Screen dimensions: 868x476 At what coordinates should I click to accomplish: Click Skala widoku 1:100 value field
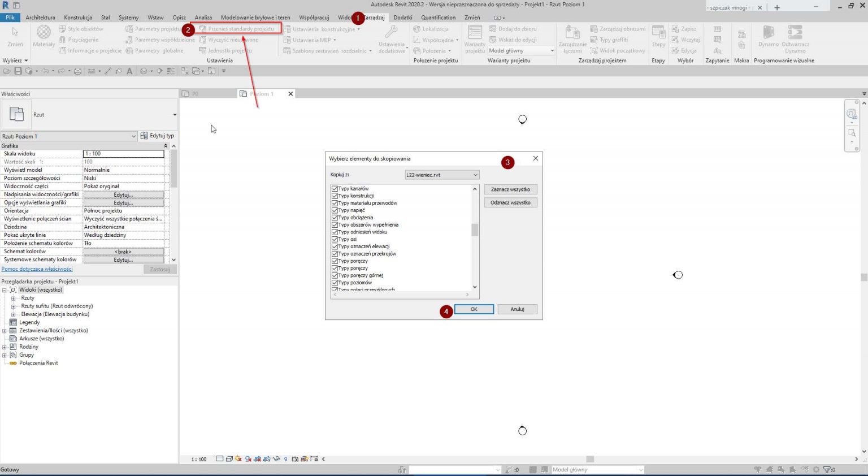click(x=123, y=154)
